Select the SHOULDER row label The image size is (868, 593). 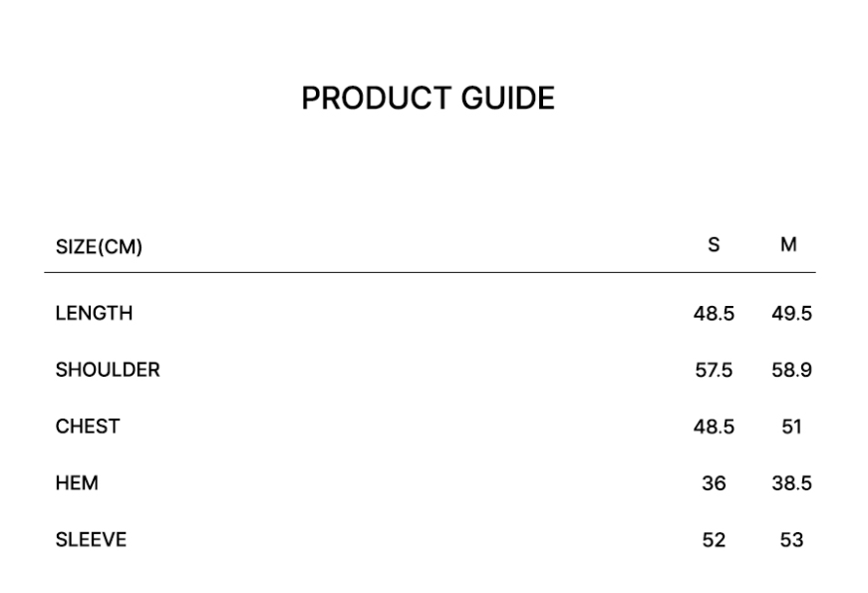coord(108,371)
